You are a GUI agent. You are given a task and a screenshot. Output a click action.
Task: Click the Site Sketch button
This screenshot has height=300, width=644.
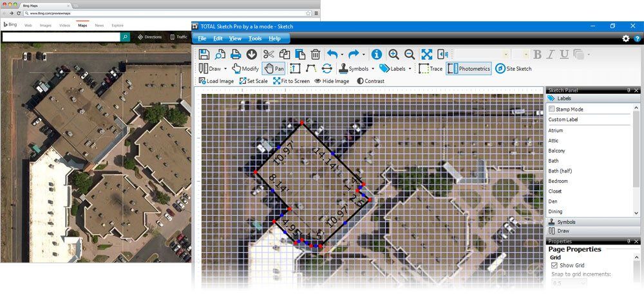point(513,68)
